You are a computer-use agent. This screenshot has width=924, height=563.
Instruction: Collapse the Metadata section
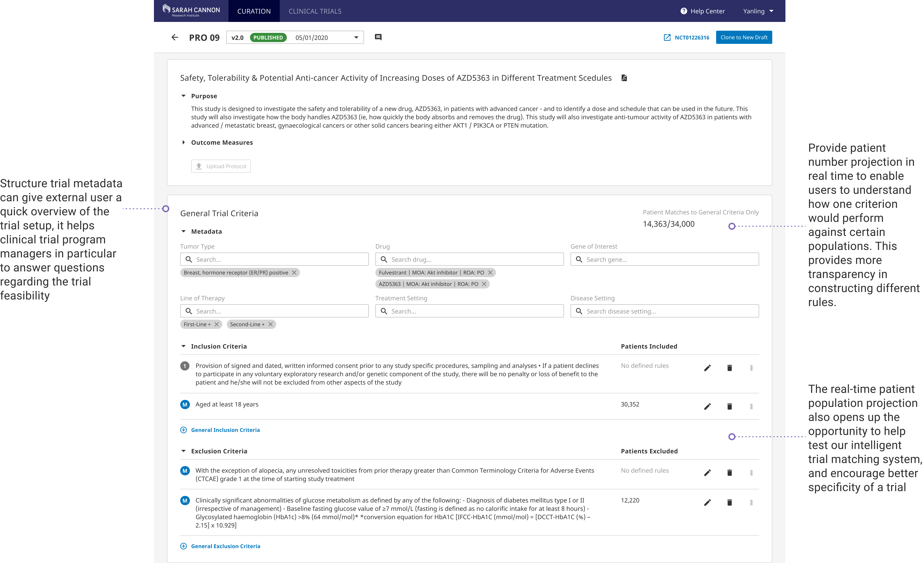click(x=183, y=232)
